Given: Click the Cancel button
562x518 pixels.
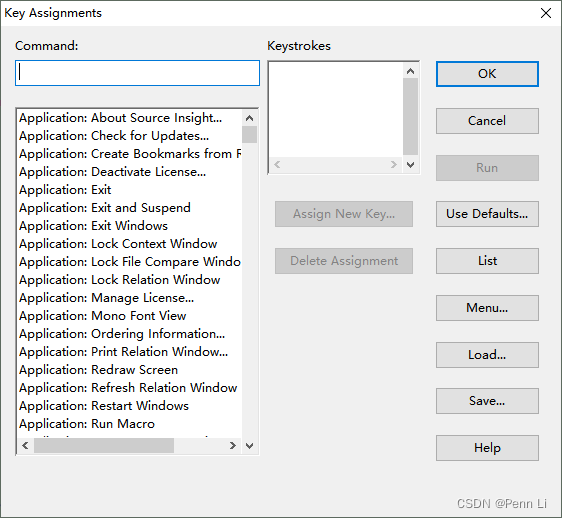Looking at the screenshot, I should click(x=487, y=121).
